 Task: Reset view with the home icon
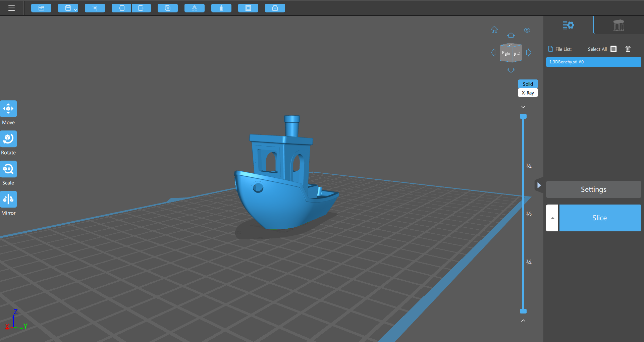[494, 30]
